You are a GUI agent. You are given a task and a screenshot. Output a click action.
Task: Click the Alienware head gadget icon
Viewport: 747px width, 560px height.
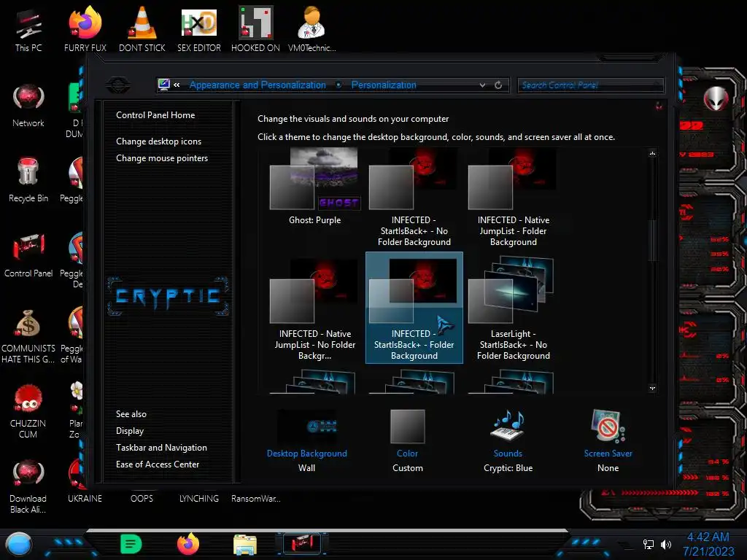point(716,98)
